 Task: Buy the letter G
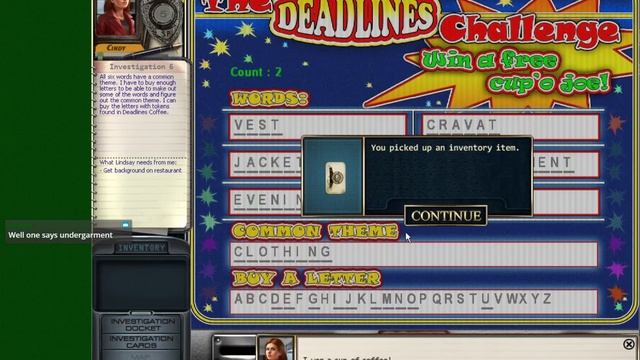[313, 299]
